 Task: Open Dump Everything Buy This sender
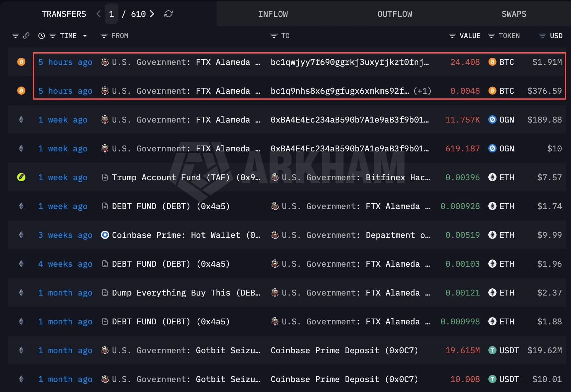(x=186, y=293)
